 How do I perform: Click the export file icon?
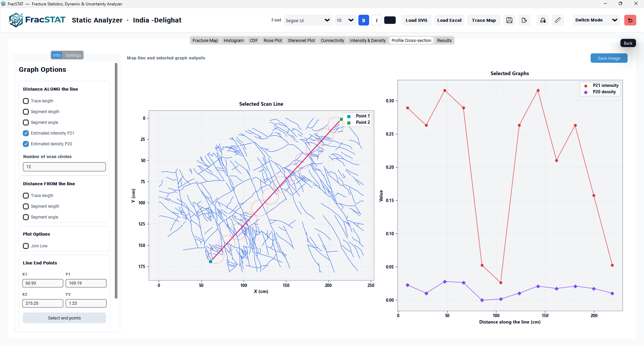(524, 20)
